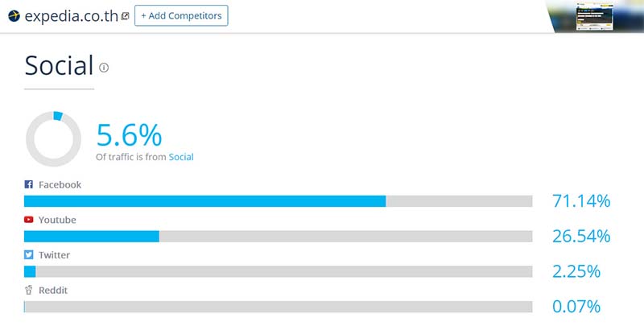Click the Expedia site favicon icon

point(14,15)
